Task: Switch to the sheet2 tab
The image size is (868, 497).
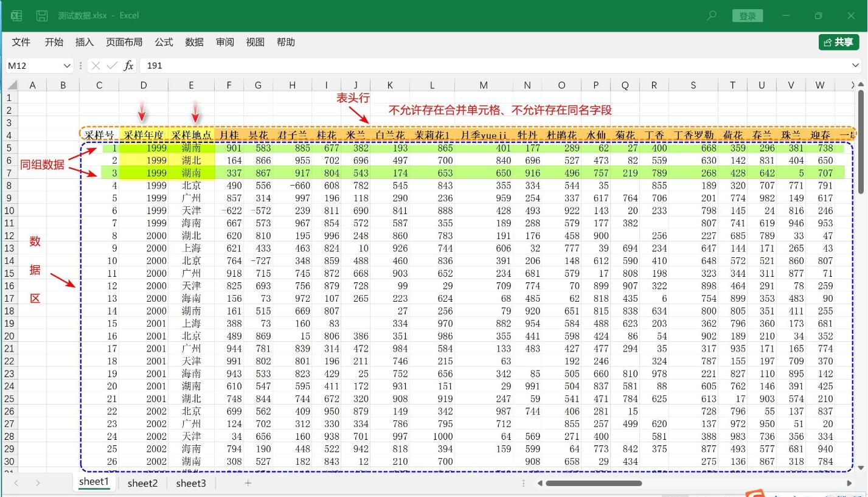Action: click(x=142, y=483)
